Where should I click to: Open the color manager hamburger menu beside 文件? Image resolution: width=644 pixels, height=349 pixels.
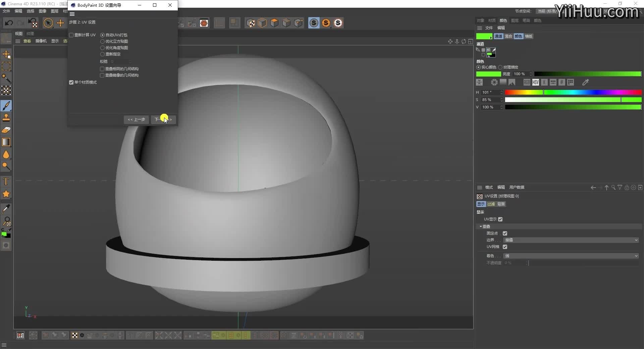(480, 28)
